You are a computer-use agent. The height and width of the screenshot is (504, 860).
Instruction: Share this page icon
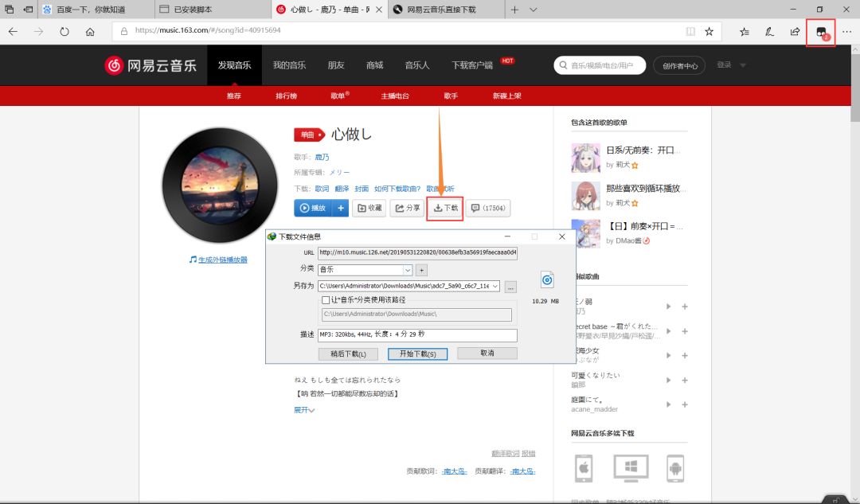[x=795, y=32]
